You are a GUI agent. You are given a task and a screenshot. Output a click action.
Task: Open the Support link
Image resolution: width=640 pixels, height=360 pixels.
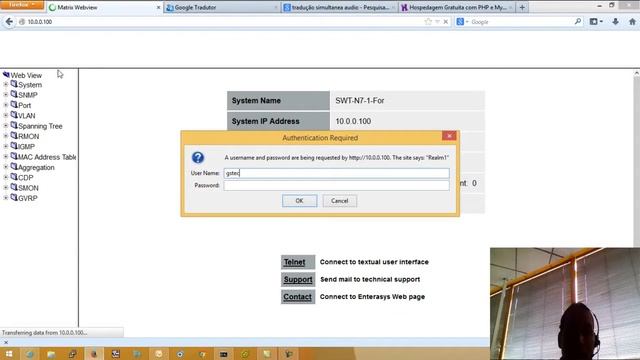coord(298,280)
